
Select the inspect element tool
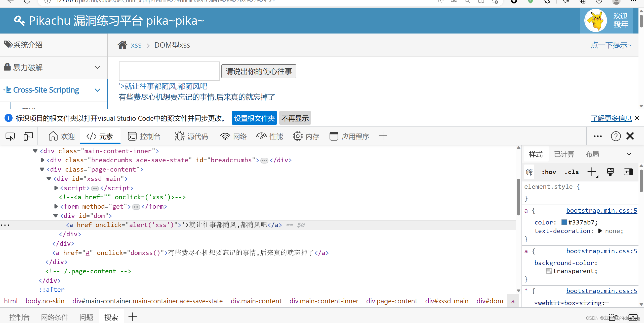pos(10,136)
